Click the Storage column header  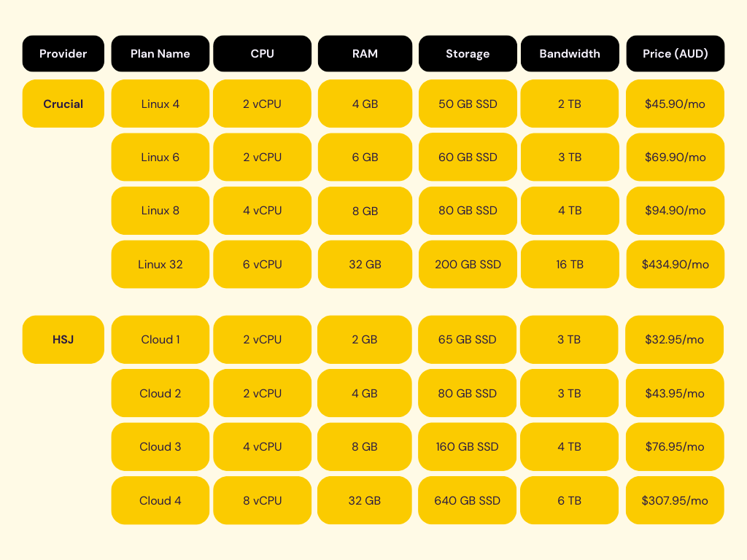pos(468,53)
